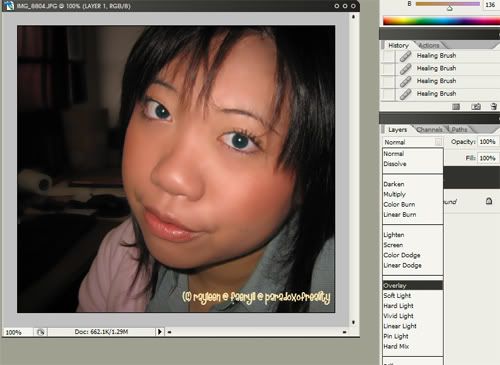Screen dimensions: 500x365
Task: Set history brush source on third Healing Brush row
Action: point(388,81)
